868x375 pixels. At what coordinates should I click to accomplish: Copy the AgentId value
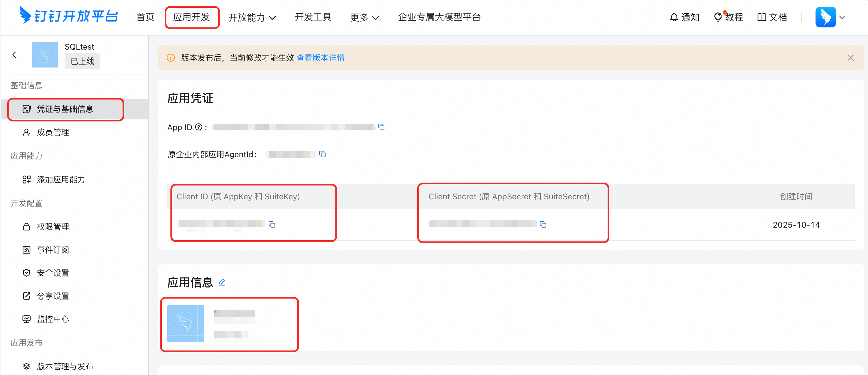coord(322,154)
